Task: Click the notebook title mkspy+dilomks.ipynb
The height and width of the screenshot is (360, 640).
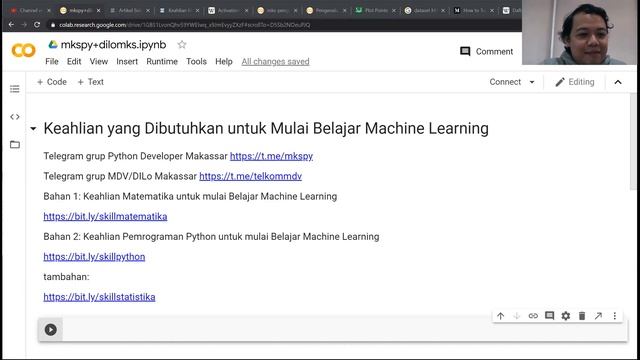Action: click(x=113, y=44)
